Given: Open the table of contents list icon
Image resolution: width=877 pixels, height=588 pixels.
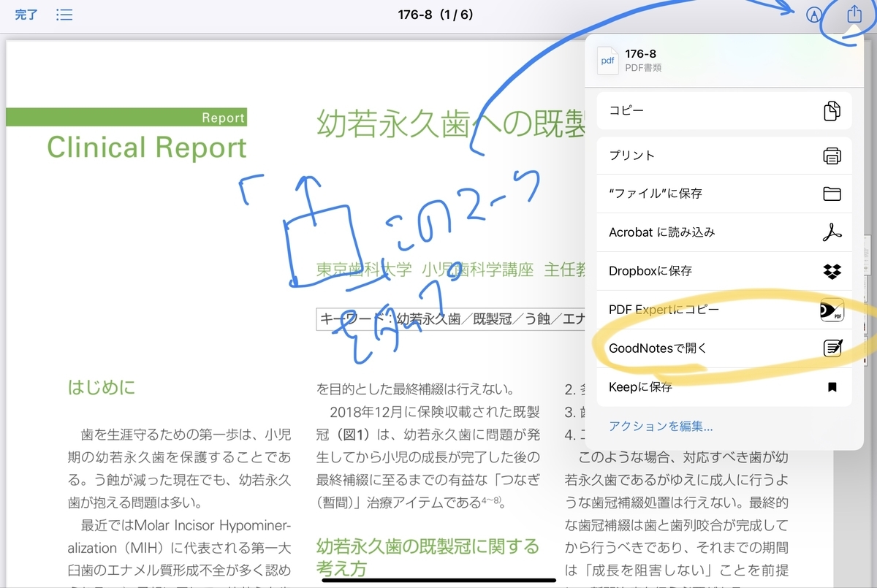Looking at the screenshot, I should coord(64,15).
